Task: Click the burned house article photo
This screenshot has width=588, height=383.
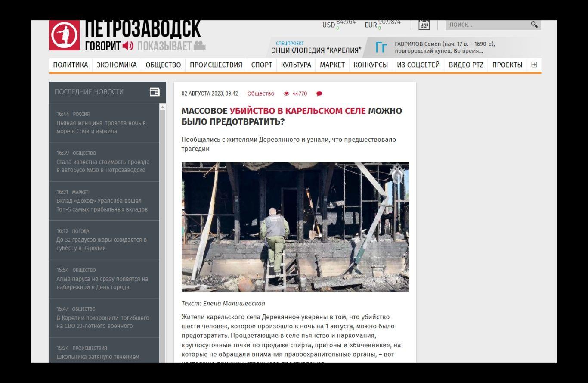Action: [x=295, y=227]
